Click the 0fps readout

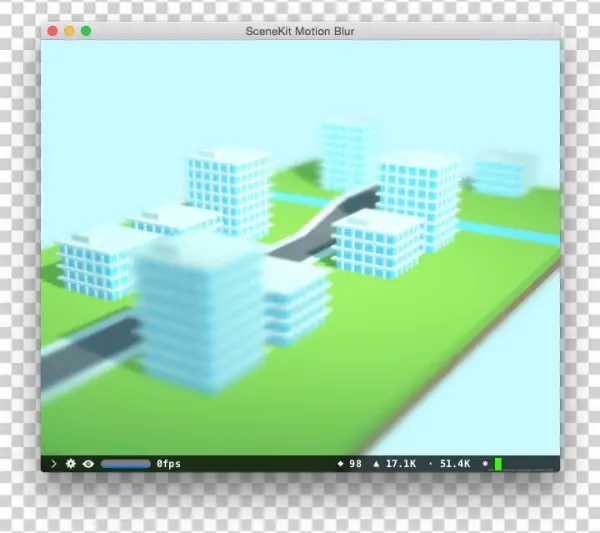pos(168,464)
